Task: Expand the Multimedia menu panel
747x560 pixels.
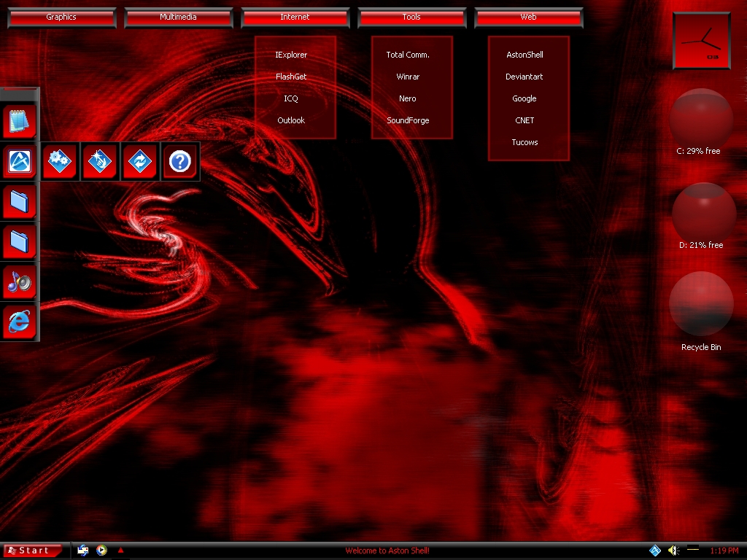Action: point(178,17)
